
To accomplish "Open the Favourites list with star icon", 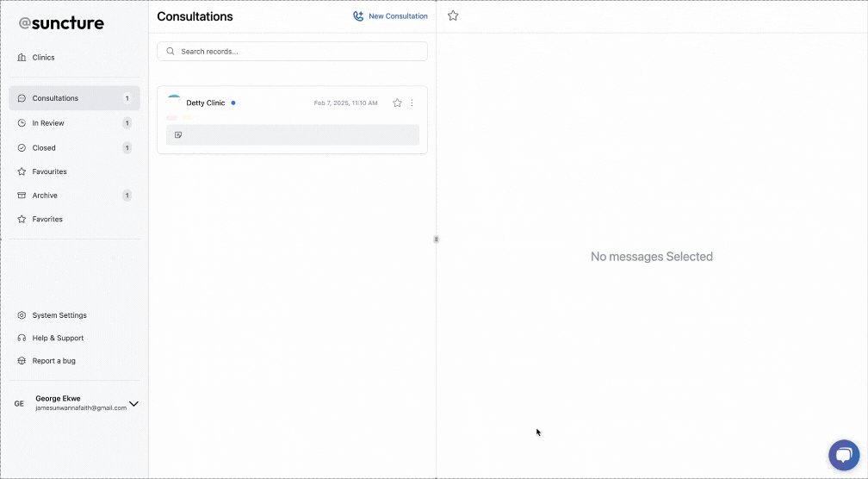I will tap(49, 171).
